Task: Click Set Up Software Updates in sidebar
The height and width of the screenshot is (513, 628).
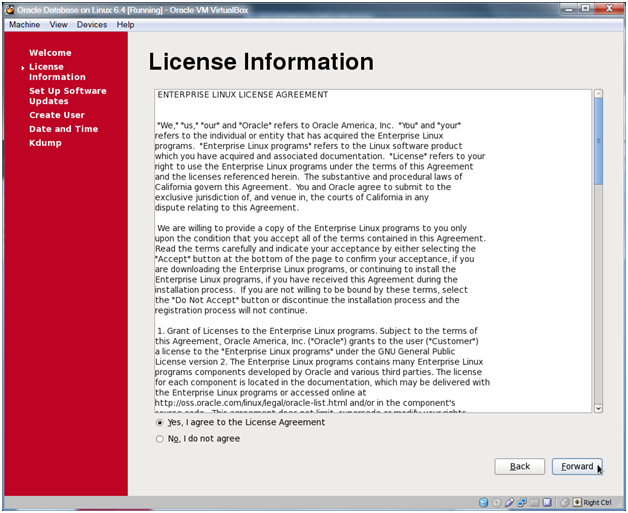Action: [67, 96]
